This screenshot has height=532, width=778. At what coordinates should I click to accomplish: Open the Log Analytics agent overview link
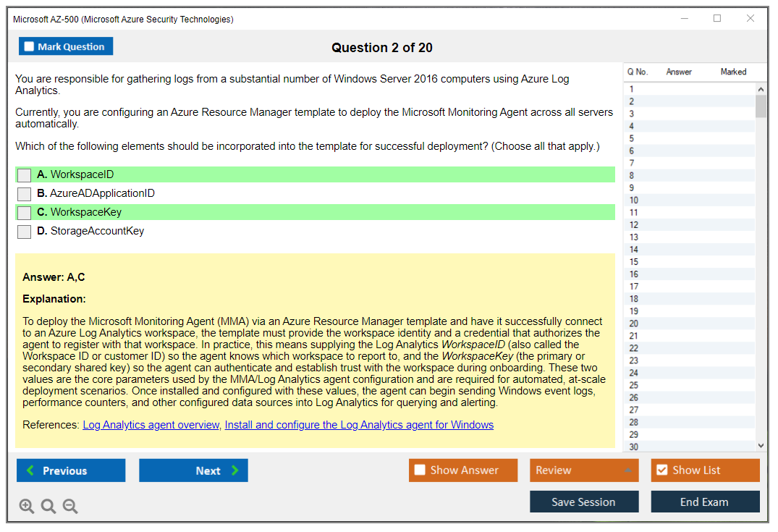[x=151, y=425]
